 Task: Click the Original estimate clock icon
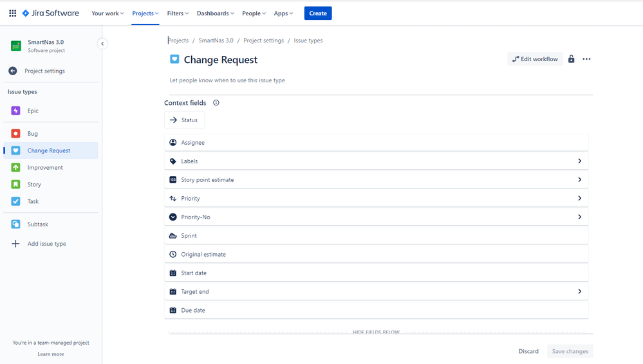[173, 254]
